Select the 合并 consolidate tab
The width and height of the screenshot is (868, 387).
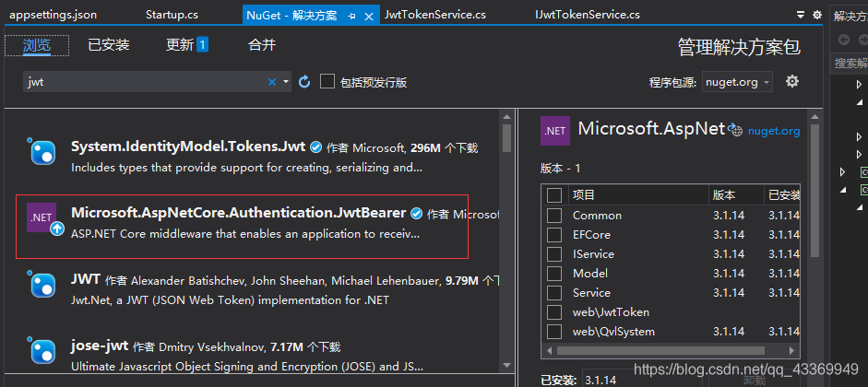[262, 45]
